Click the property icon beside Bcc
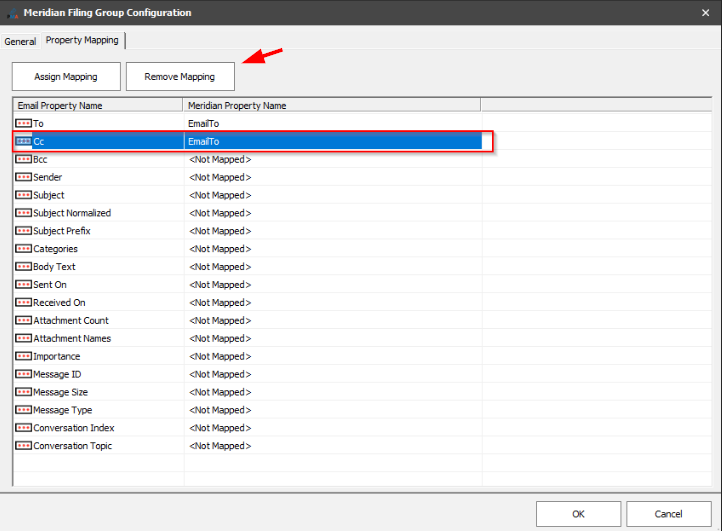Viewport: 722px width, 531px height. point(23,159)
